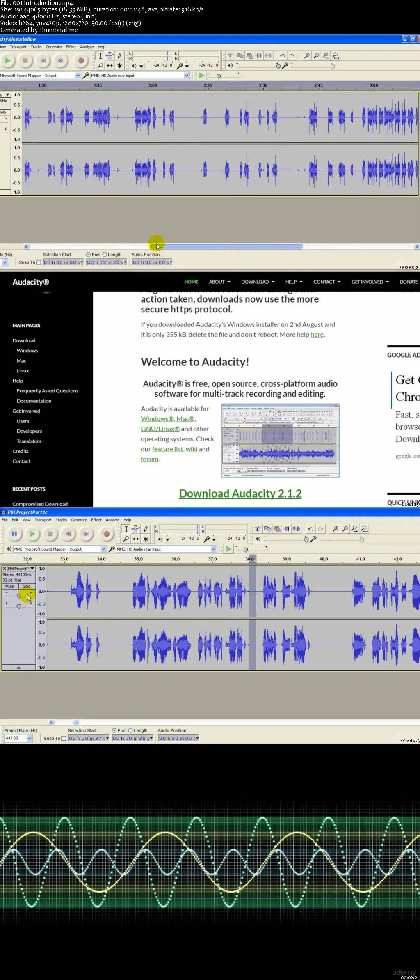Viewport: 420px width, 980px height.
Task: Expand the DOWNLOAD menu on Audacity website
Action: [258, 282]
